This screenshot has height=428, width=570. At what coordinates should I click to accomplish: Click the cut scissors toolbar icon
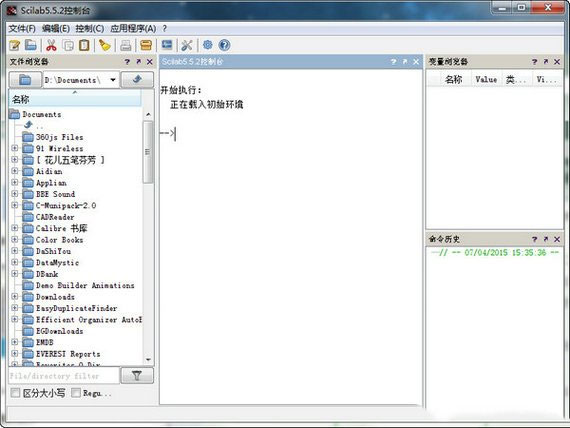[51, 45]
